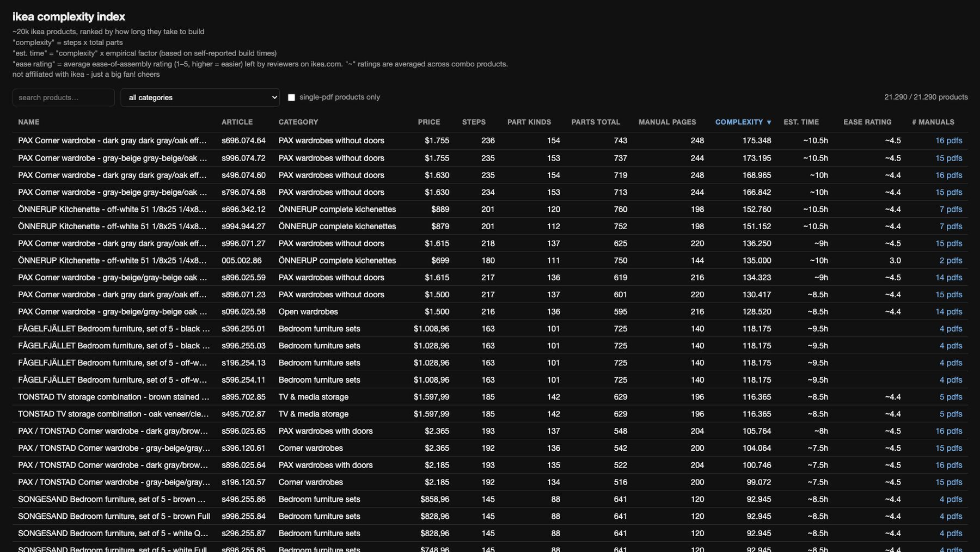Viewport: 980px width, 552px height.
Task: Sort by the EASE RATING column header
Action: click(867, 122)
